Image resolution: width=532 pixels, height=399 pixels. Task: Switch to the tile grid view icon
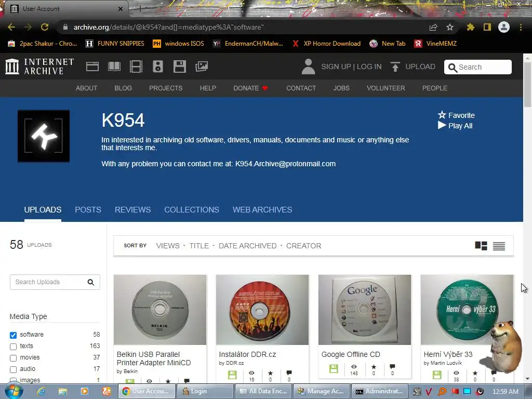(481, 246)
